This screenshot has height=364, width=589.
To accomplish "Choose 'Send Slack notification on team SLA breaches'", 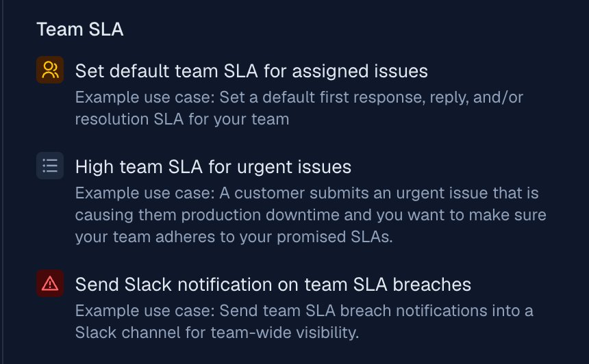I will coord(273,284).
